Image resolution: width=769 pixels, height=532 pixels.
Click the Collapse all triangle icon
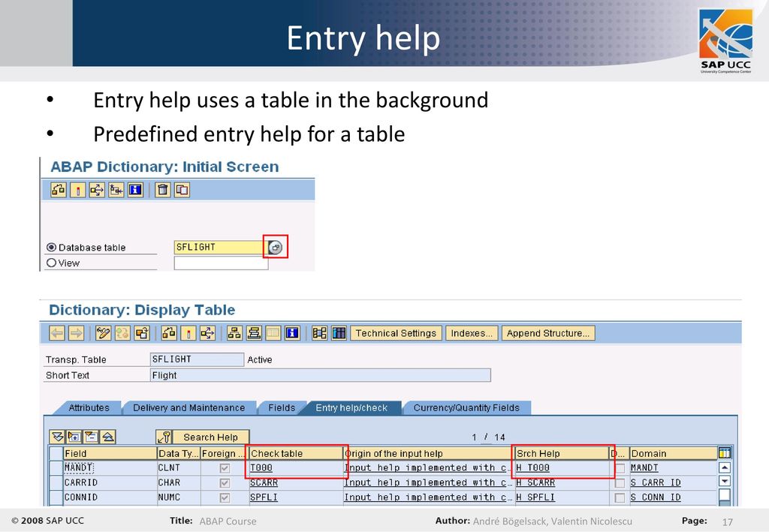click(x=108, y=437)
